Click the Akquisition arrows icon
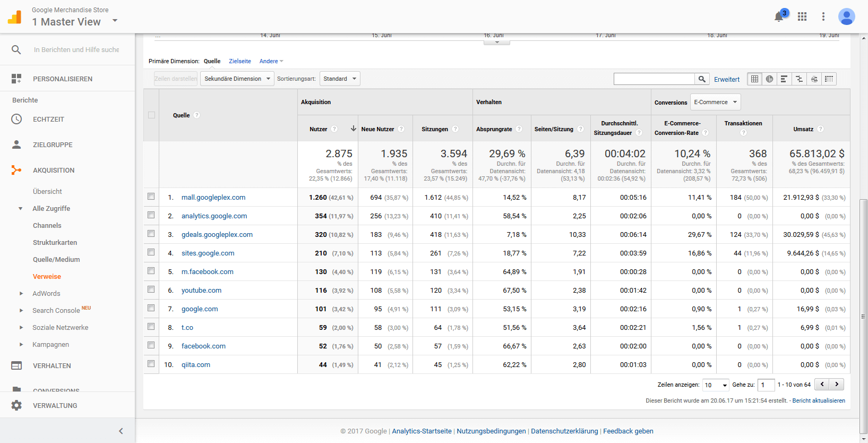 pos(16,170)
